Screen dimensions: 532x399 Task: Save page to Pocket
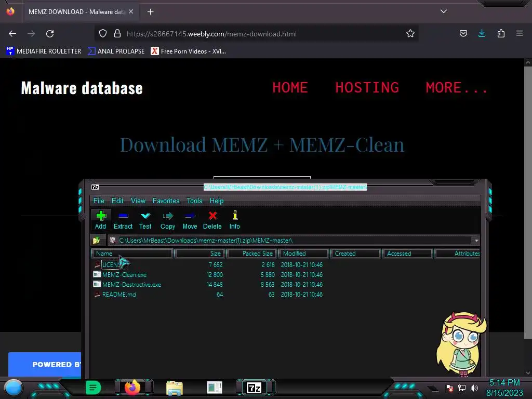[463, 33]
